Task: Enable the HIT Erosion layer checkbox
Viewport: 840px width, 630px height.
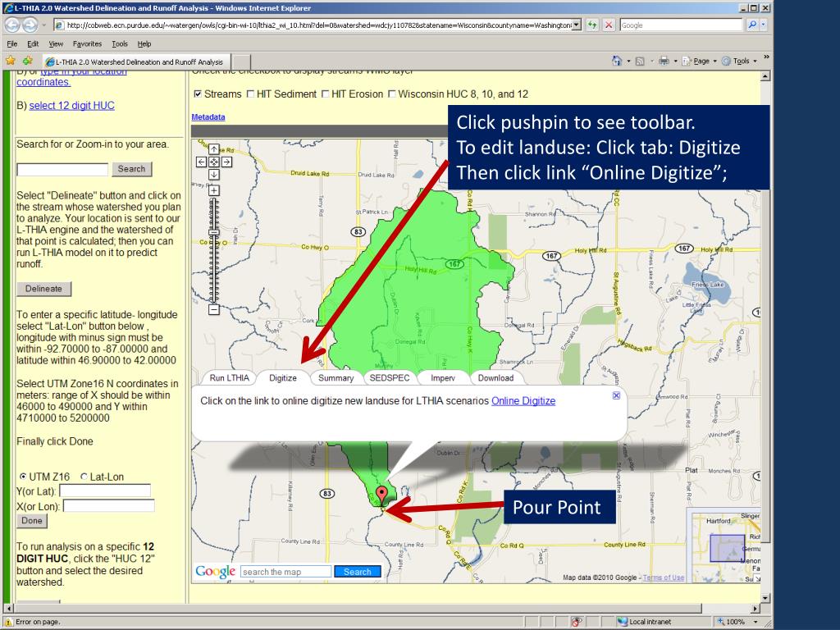Action: pyautogui.click(x=325, y=94)
